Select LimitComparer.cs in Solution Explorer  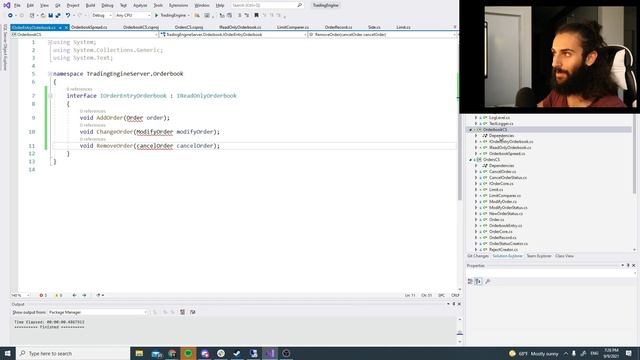(x=505, y=196)
